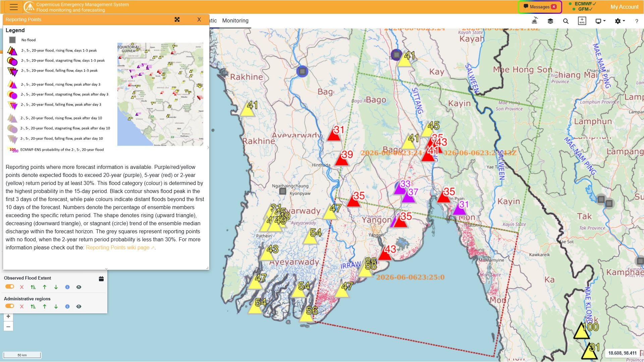Viewport: 644px width, 362px height.
Task: Switch to the Monitoring tab
Action: coord(235,20)
